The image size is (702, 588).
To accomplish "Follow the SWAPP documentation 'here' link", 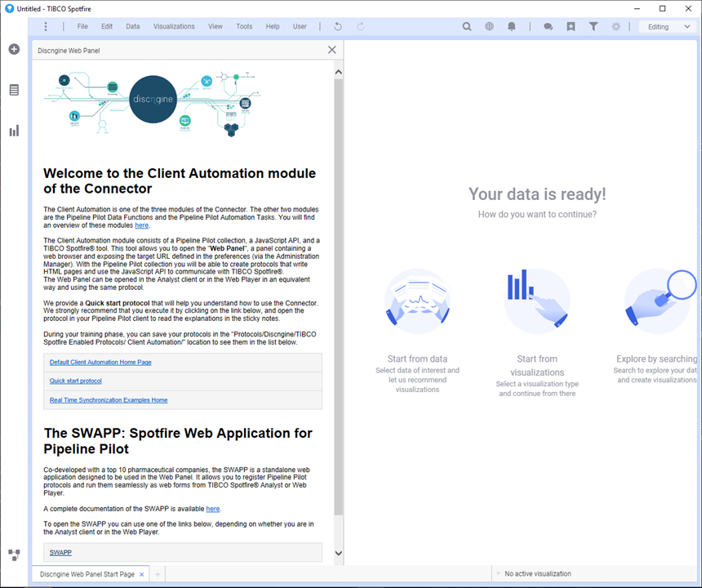I will click(213, 509).
